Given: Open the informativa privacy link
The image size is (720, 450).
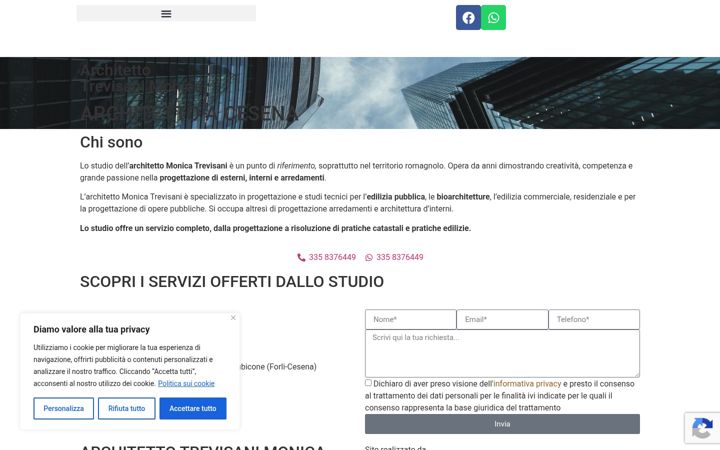Looking at the screenshot, I should pyautogui.click(x=527, y=384).
